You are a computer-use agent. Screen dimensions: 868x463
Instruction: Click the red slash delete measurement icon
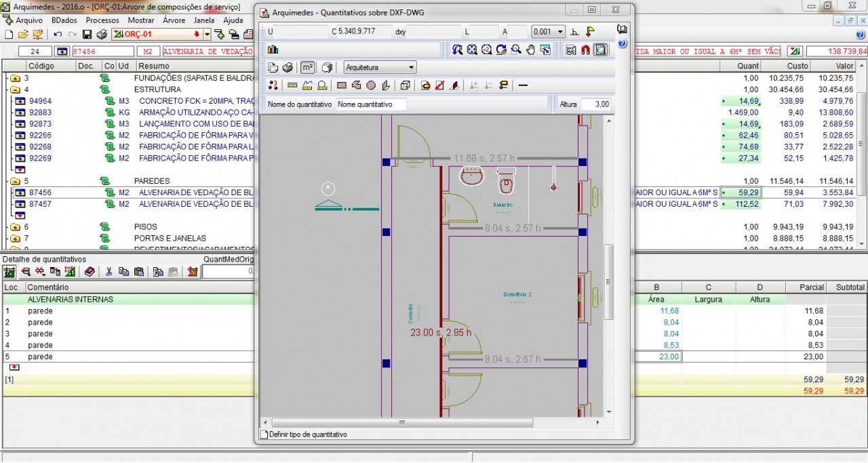click(x=439, y=85)
